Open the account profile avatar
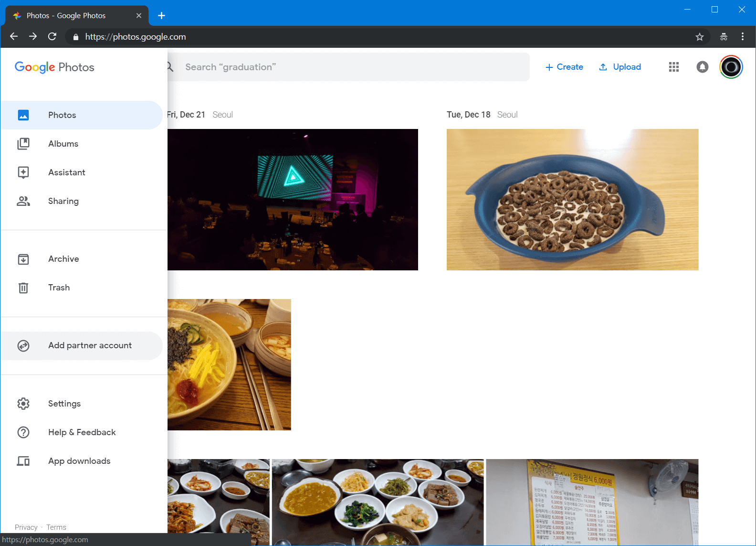The height and width of the screenshot is (546, 756). (731, 67)
